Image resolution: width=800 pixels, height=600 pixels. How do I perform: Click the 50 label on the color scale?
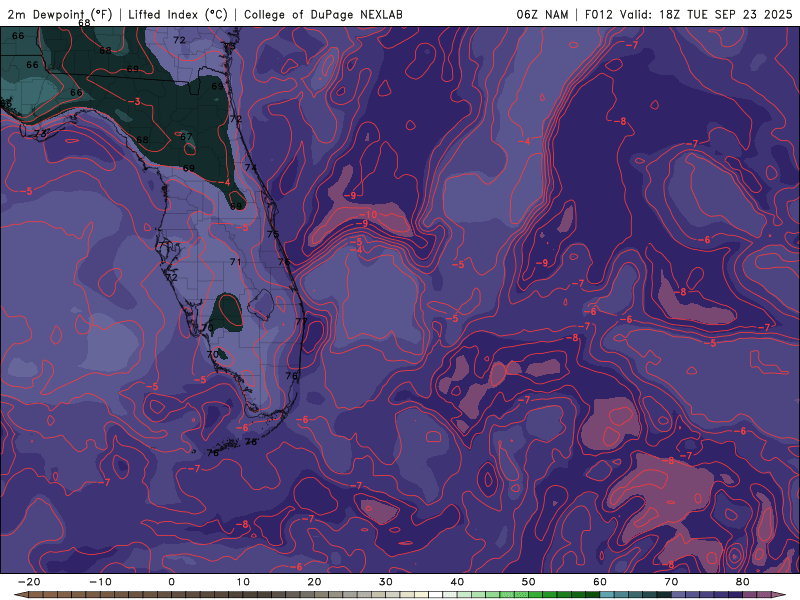click(529, 582)
